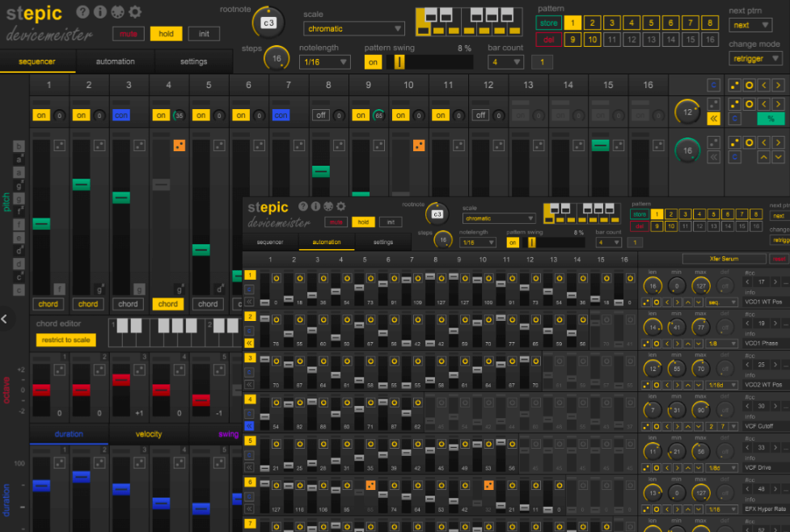This screenshot has height=532, width=790.
Task: Open settings tab in small window
Action: [383, 243]
